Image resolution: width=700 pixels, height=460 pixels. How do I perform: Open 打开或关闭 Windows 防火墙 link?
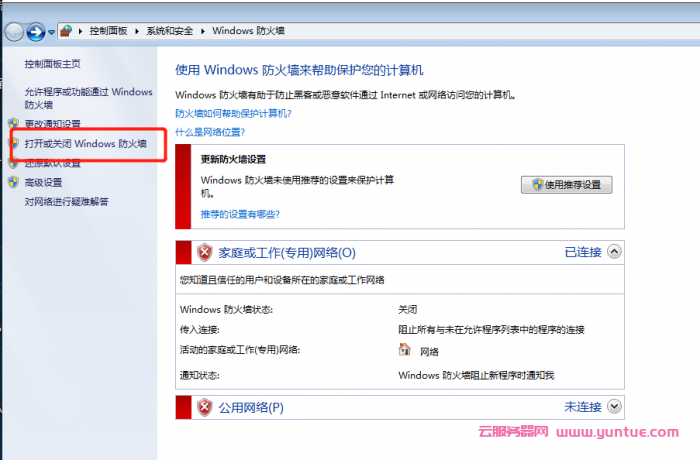tap(86, 144)
